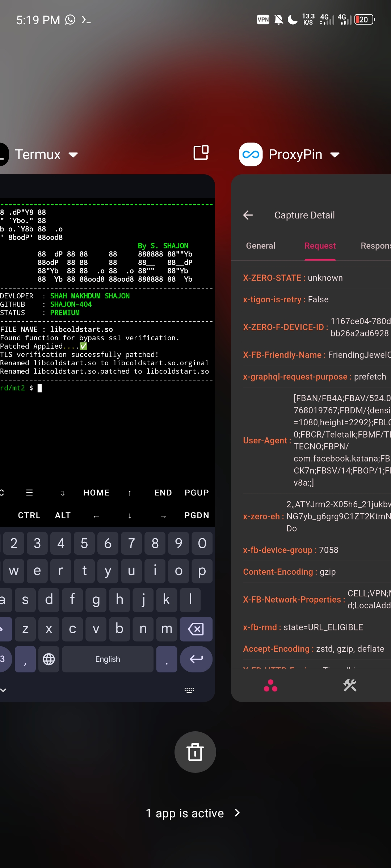Switch to the Response tab in ProxyPin
Screen dimensions: 391x868
point(375,246)
